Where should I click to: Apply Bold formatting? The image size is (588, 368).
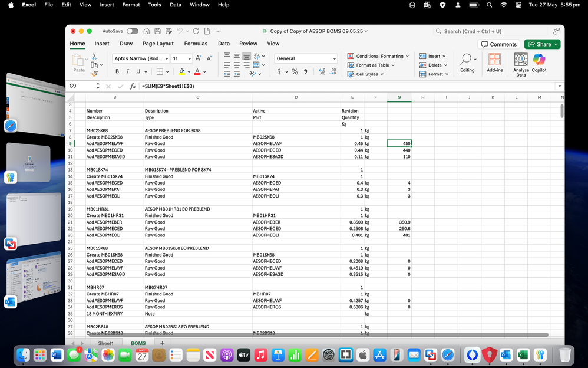click(x=117, y=71)
